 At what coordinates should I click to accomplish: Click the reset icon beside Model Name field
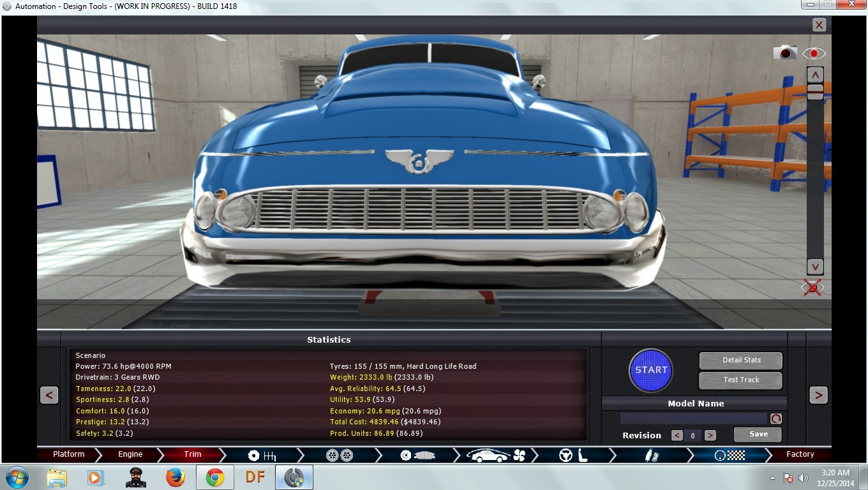coord(775,419)
